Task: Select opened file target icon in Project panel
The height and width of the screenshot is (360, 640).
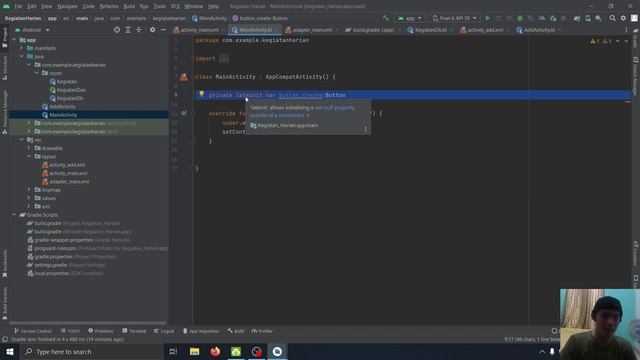Action: [x=117, y=30]
